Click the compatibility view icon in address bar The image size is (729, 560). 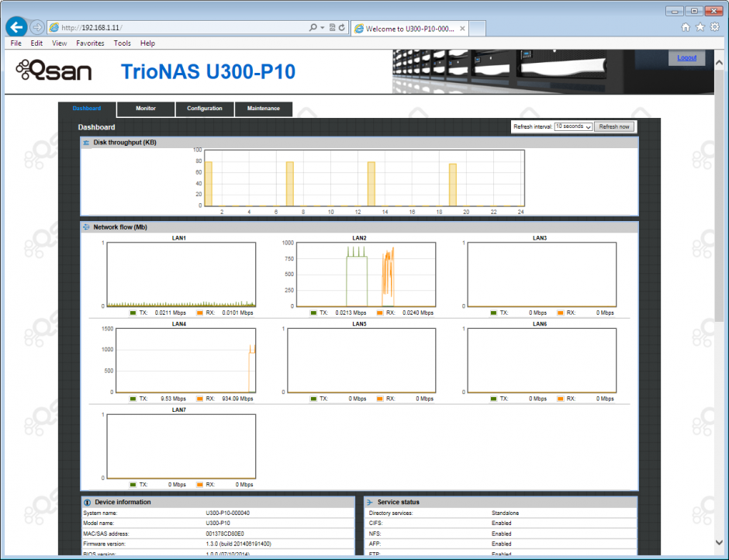(x=332, y=27)
